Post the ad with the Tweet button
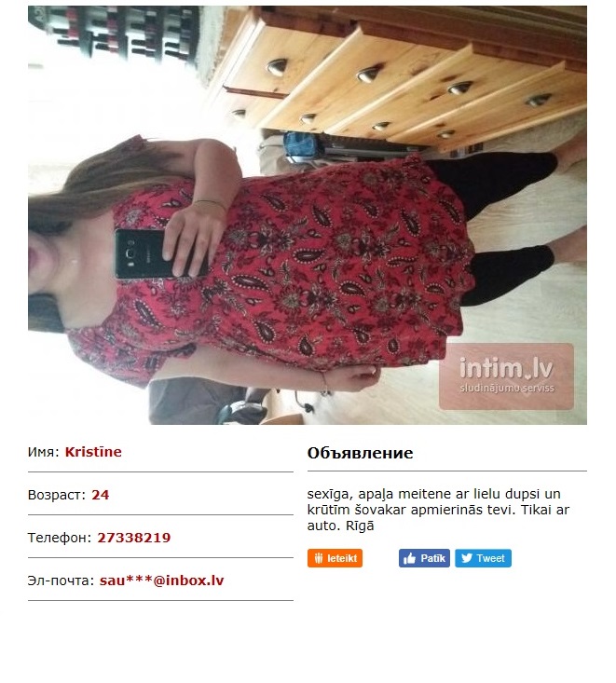Screen dimensions: 616x683 coord(483,558)
